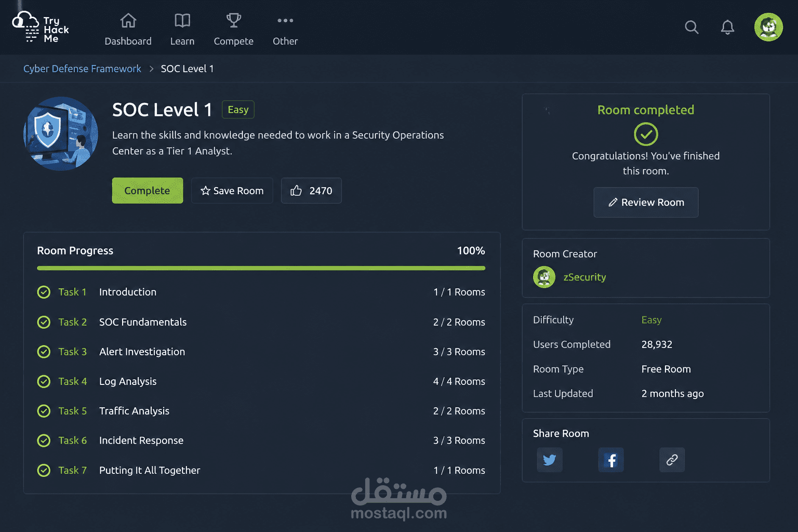Click Task 1 completed check icon
Screen dimensions: 798x532
(x=44, y=292)
